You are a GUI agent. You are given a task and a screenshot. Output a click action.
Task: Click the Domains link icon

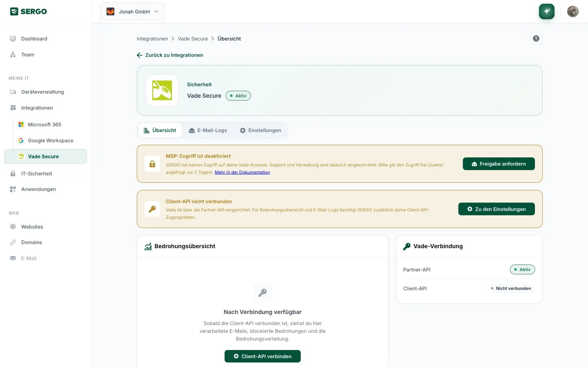(13, 242)
